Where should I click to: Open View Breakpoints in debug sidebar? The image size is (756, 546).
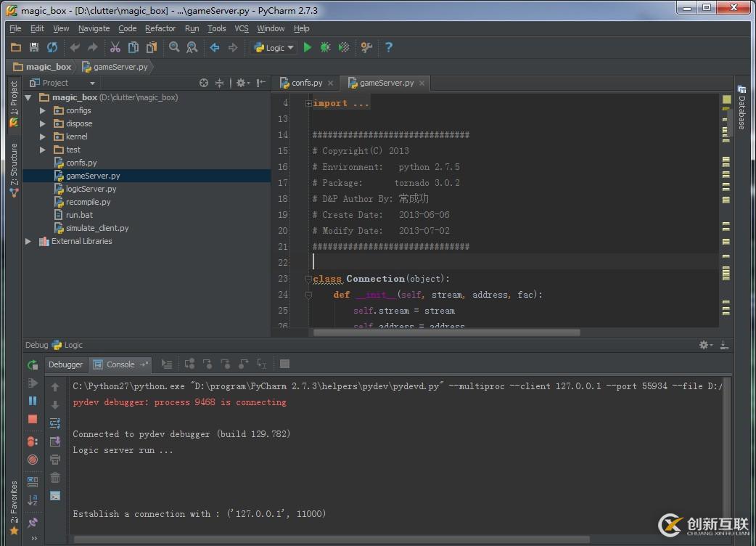[33, 441]
